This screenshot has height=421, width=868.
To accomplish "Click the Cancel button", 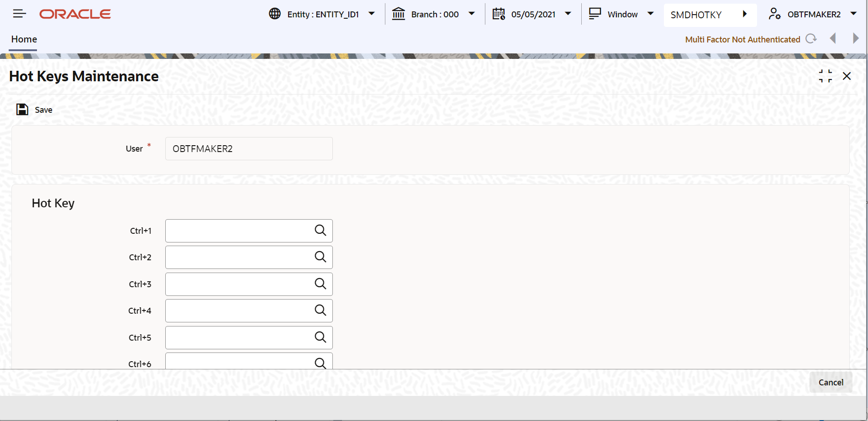I will (831, 382).
